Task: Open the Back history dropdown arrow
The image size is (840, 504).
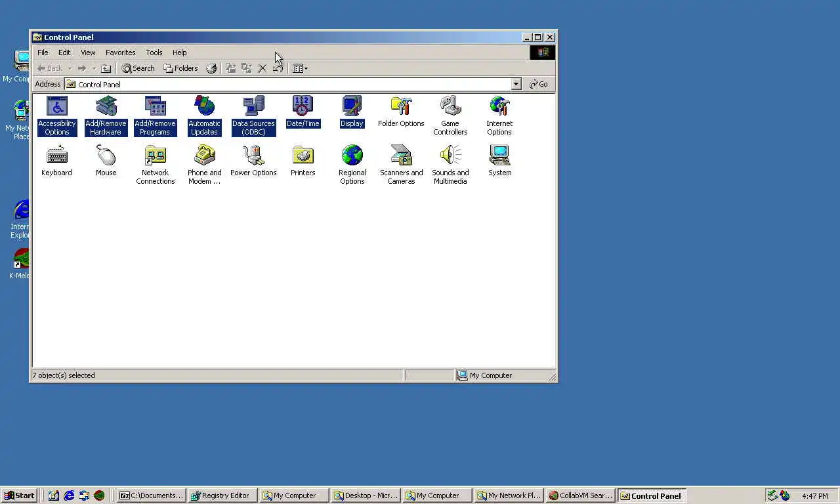Action: 70,68
